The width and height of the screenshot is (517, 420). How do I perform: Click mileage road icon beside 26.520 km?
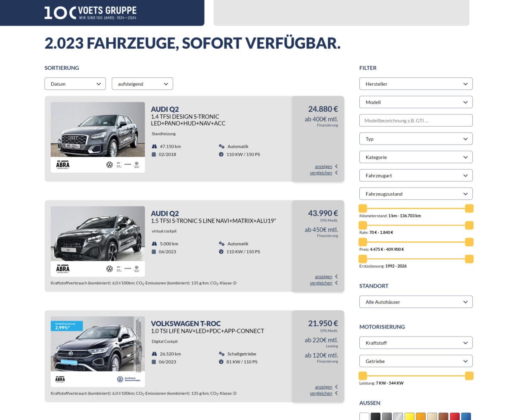[x=154, y=354]
